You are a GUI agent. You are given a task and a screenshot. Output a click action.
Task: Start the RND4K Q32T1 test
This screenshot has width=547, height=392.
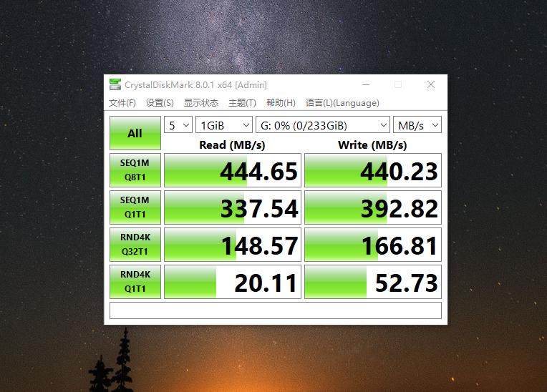pyautogui.click(x=135, y=245)
